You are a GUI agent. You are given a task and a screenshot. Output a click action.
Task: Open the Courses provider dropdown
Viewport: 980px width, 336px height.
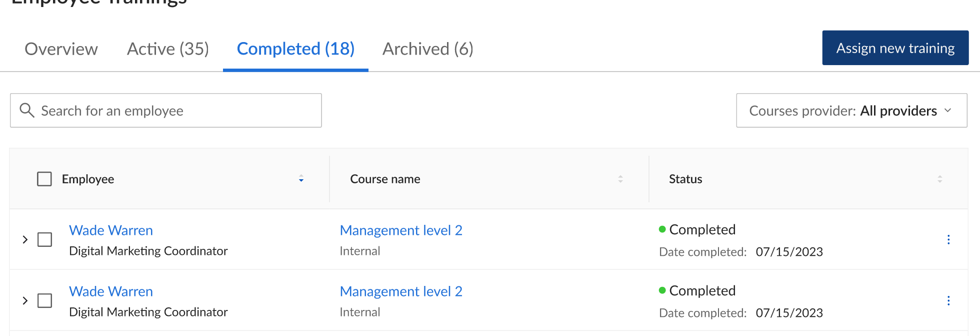851,110
